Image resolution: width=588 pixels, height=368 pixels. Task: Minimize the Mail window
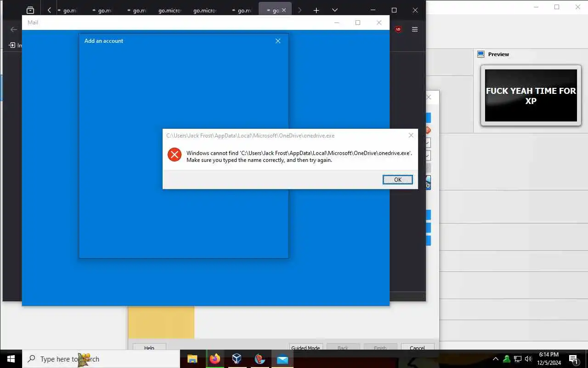337,23
